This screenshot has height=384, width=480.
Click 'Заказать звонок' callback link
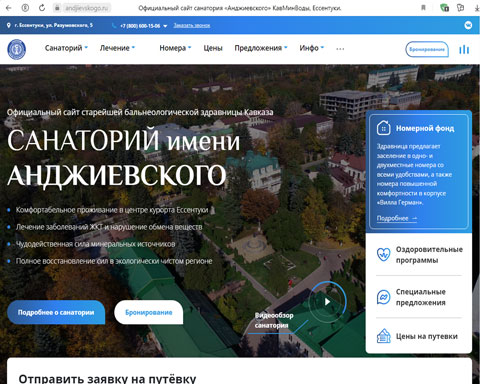[192, 25]
